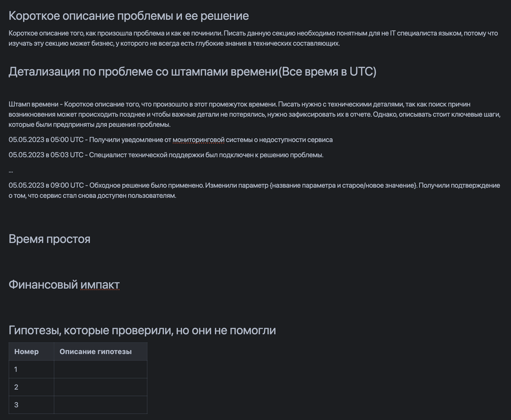Click heading about 'Детализация по проблеме'
The width and height of the screenshot is (511, 420).
192,71
